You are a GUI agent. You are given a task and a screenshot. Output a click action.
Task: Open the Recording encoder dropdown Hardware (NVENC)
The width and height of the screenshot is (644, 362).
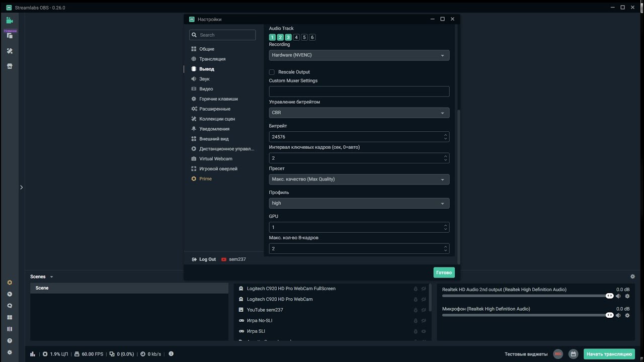pyautogui.click(x=359, y=55)
